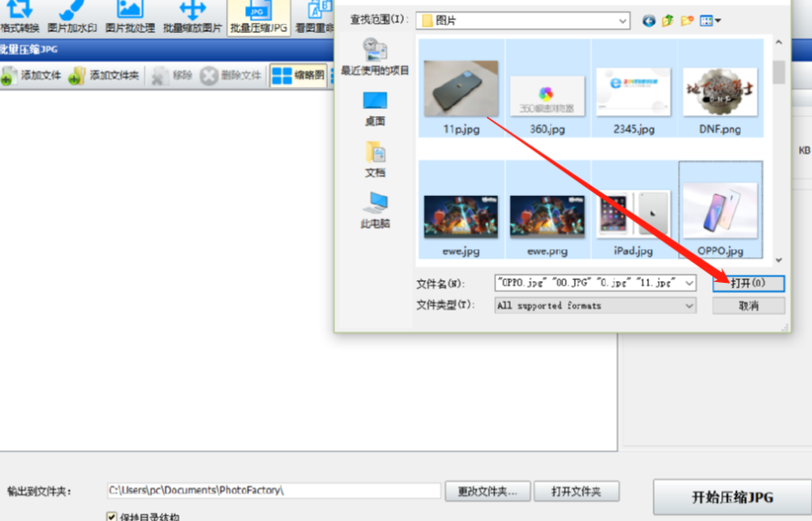Click the 取消 cancel button
The image size is (812, 521).
point(748,306)
